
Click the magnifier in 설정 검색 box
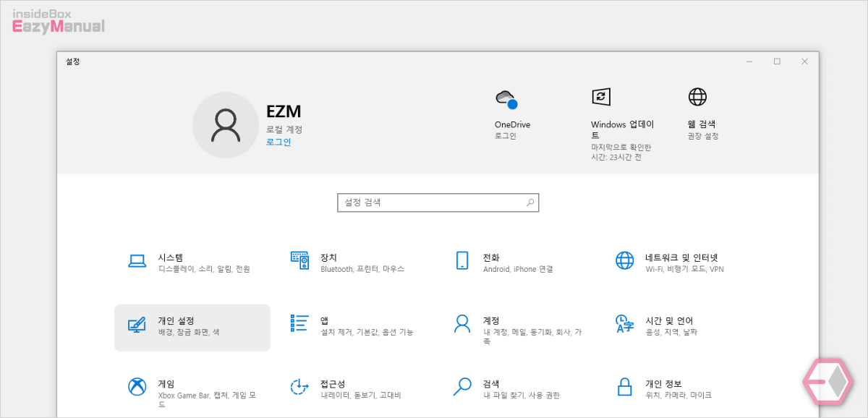[x=530, y=202]
